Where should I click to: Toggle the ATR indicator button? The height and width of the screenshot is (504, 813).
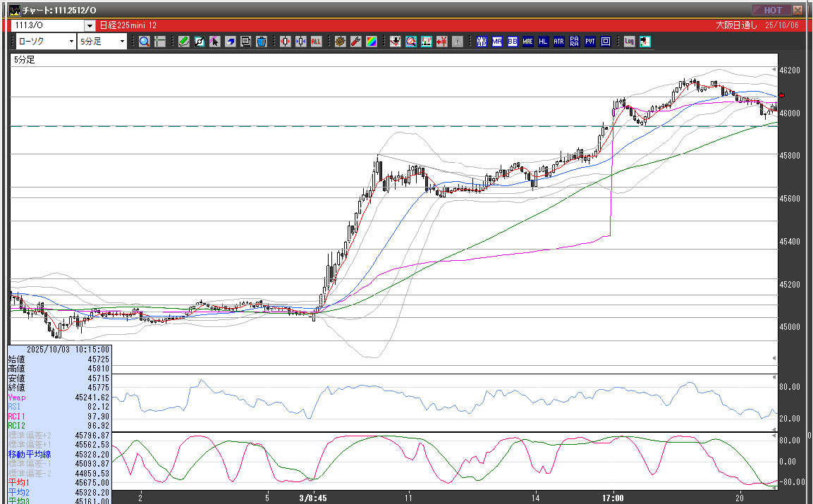point(558,42)
